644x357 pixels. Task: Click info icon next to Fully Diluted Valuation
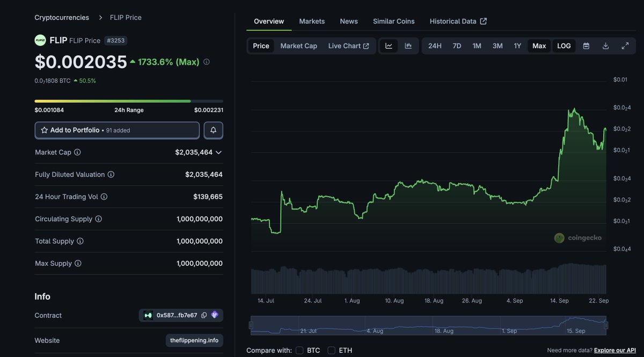point(111,175)
